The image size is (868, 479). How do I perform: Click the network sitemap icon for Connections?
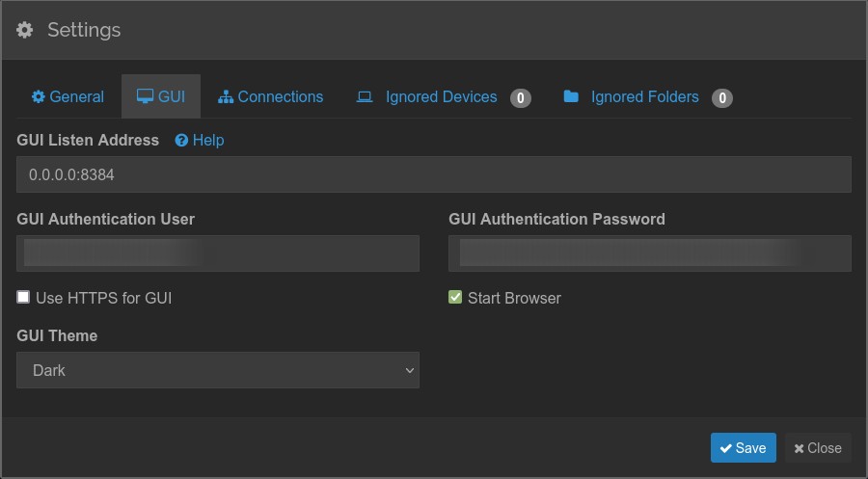coord(226,97)
